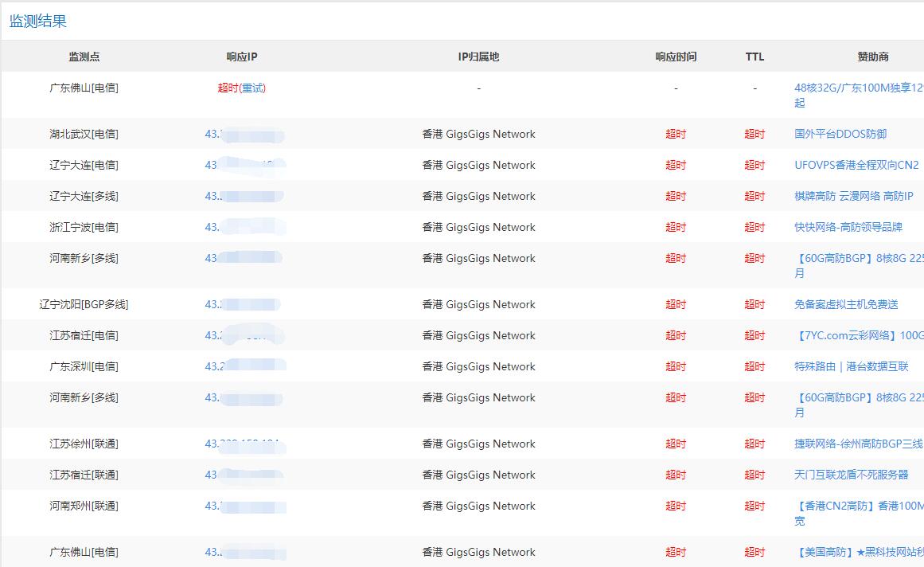Image resolution: width=924 pixels, height=567 pixels.
Task: Click the 超时(重试) retry link
Action: [243, 88]
